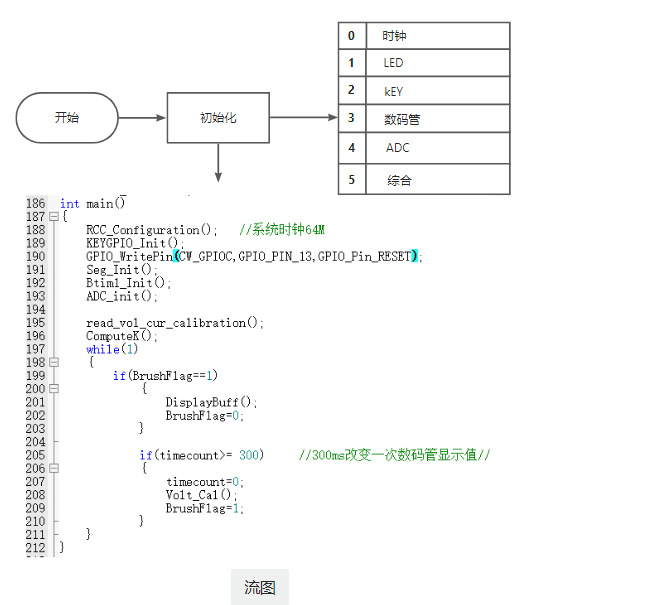Click the kEY table row

point(424,90)
